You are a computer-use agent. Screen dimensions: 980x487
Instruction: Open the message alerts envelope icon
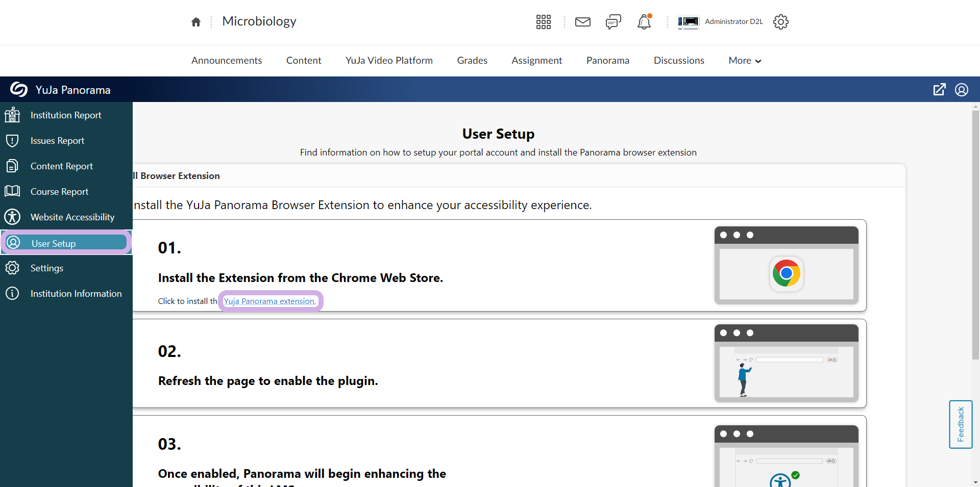[583, 22]
